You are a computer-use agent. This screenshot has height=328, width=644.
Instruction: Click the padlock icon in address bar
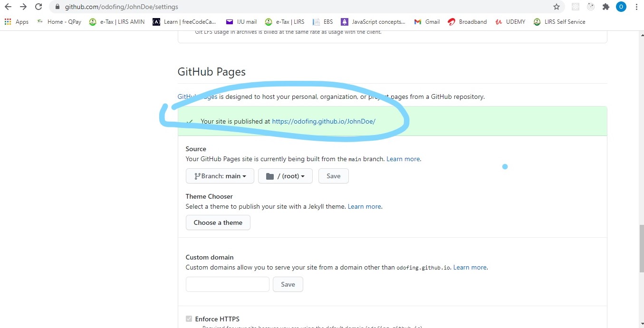58,7
